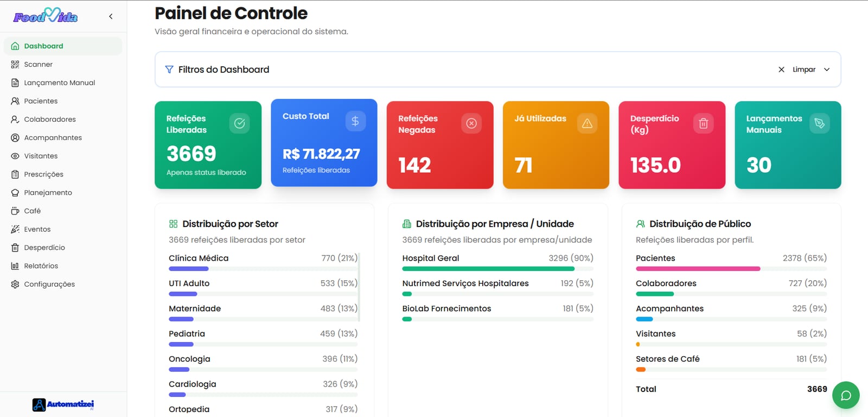868x417 pixels.
Task: Click the Nutrimed Serviços Hospitalares row
Action: pos(498,288)
